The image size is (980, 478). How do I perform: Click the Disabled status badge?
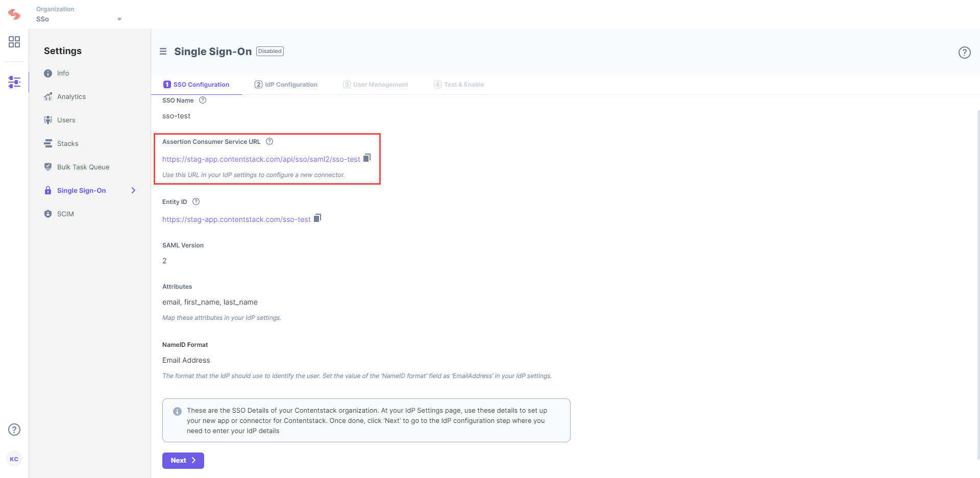[x=270, y=51]
